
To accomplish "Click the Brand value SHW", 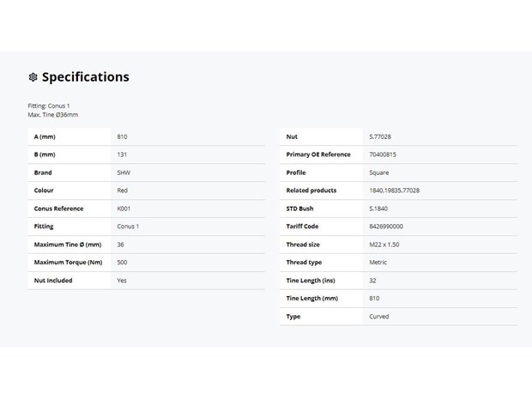I will [x=124, y=172].
